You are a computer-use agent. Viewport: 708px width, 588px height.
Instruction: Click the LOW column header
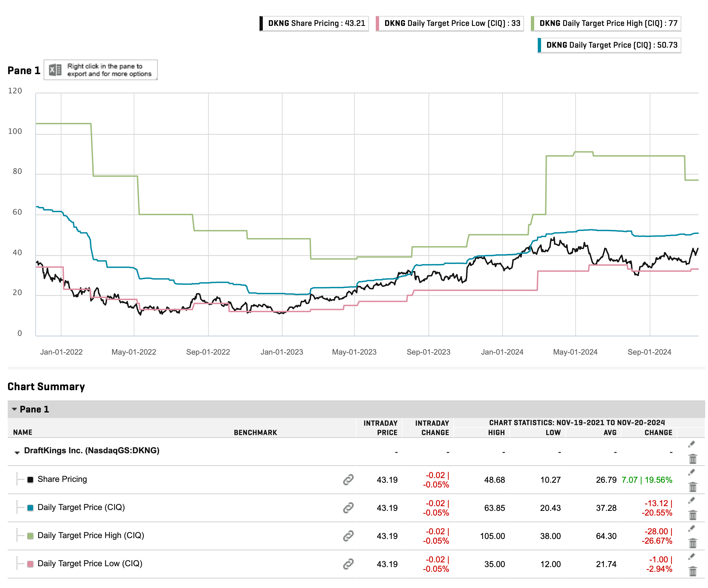tap(553, 433)
